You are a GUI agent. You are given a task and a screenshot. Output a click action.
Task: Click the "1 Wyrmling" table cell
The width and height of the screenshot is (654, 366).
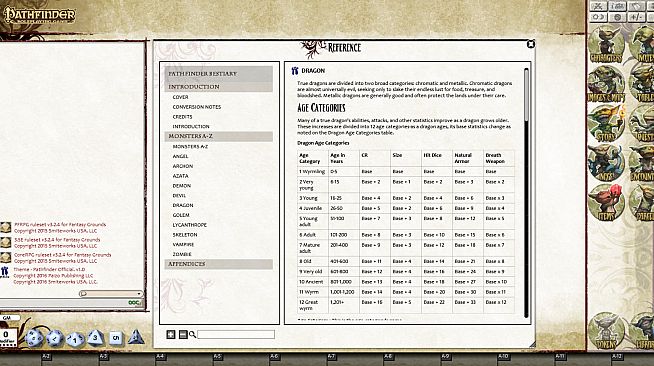312,171
